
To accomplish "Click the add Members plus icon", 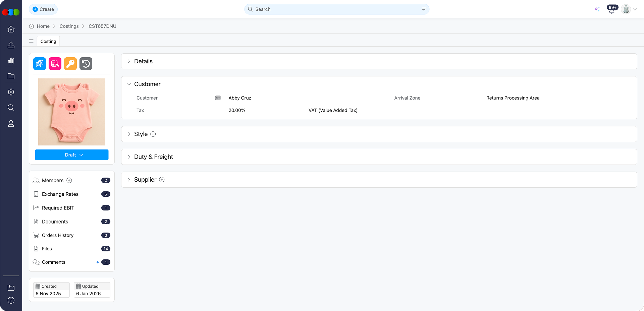I will [69, 180].
